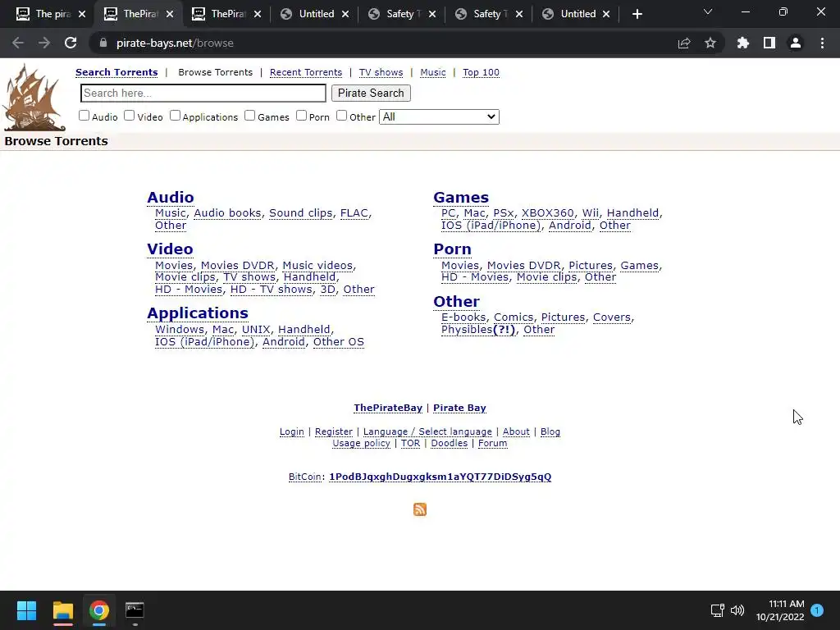The height and width of the screenshot is (630, 840).
Task: Click the Pirate Bay ship logo
Action: click(34, 97)
